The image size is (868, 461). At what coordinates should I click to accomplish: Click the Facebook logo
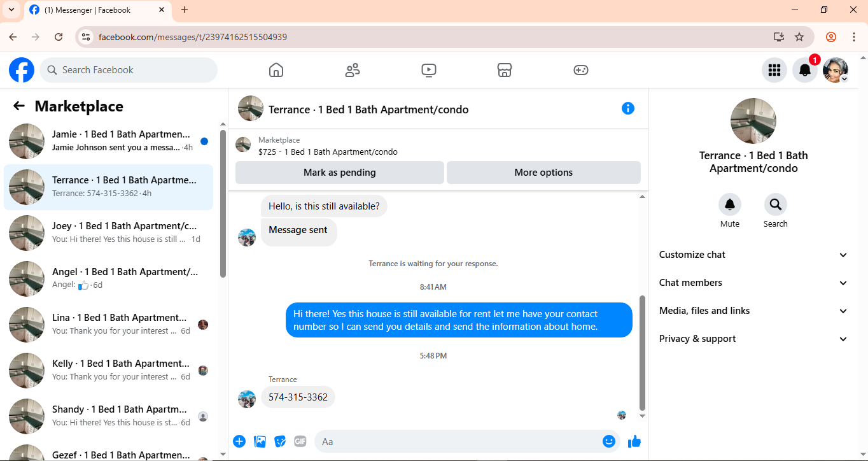click(22, 70)
